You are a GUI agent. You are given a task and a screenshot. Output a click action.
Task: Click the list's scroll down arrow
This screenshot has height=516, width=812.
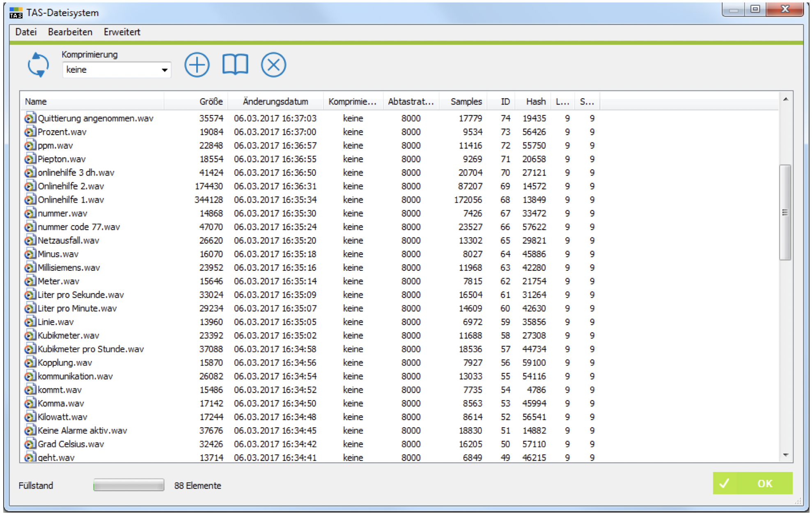pyautogui.click(x=785, y=455)
